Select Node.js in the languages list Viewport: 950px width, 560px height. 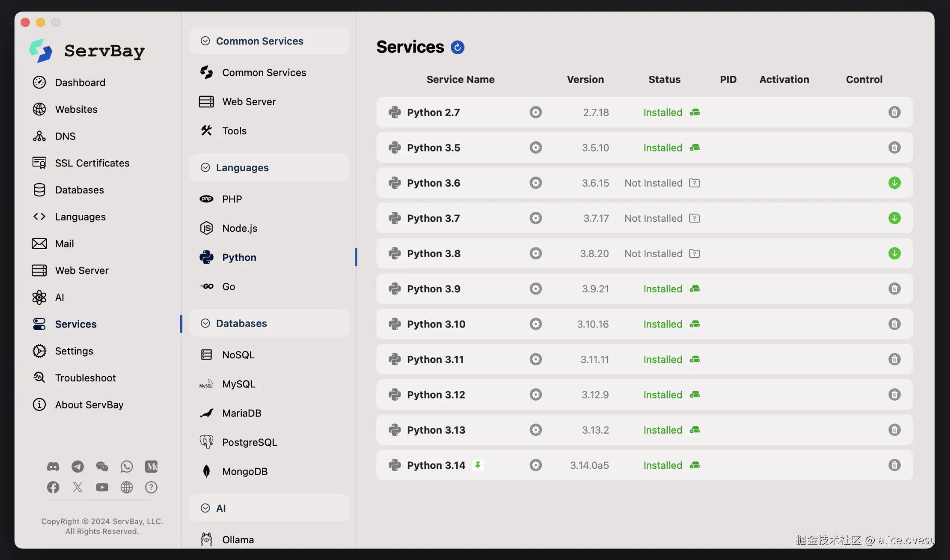[x=239, y=228]
